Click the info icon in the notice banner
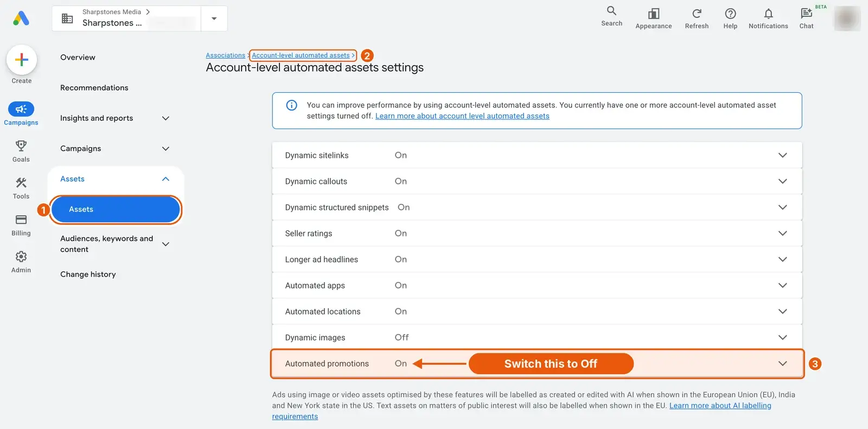The width and height of the screenshot is (868, 429). coord(291,105)
